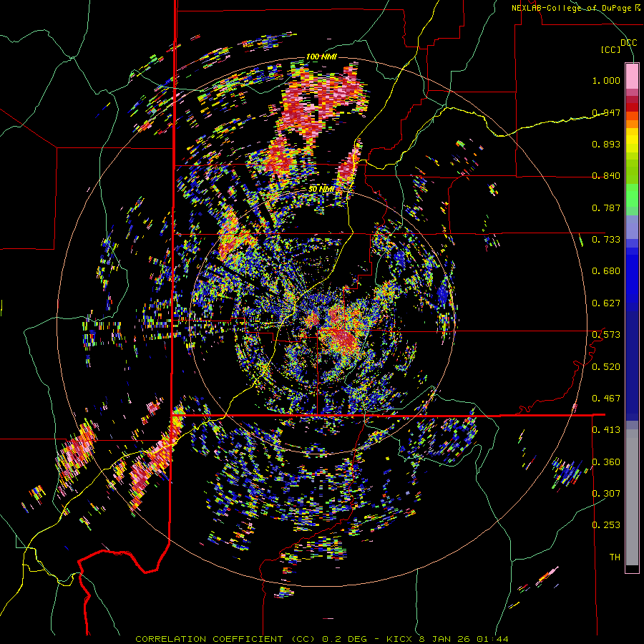This screenshot has width=644, height=644.
Task: Click the 50 NMI range ring label
Action: point(321,190)
